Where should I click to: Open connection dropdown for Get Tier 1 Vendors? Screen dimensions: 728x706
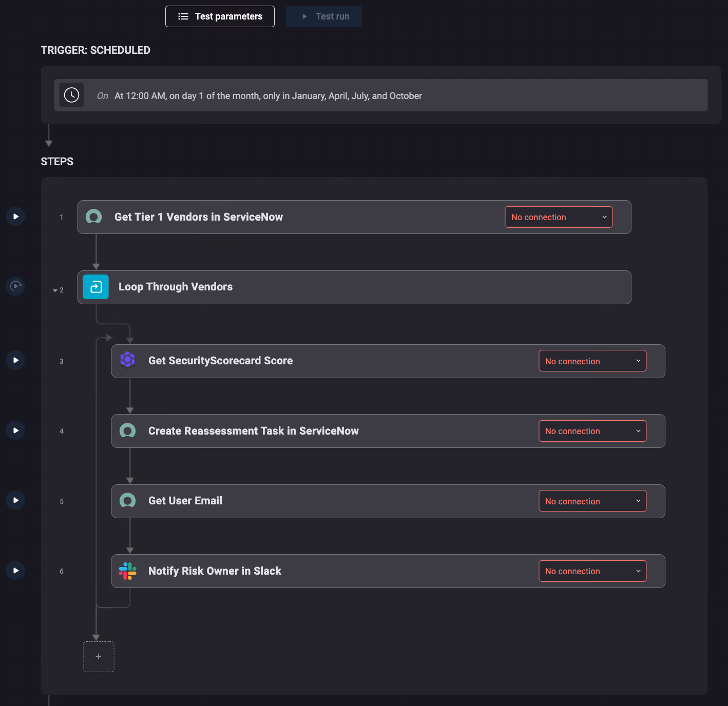559,217
